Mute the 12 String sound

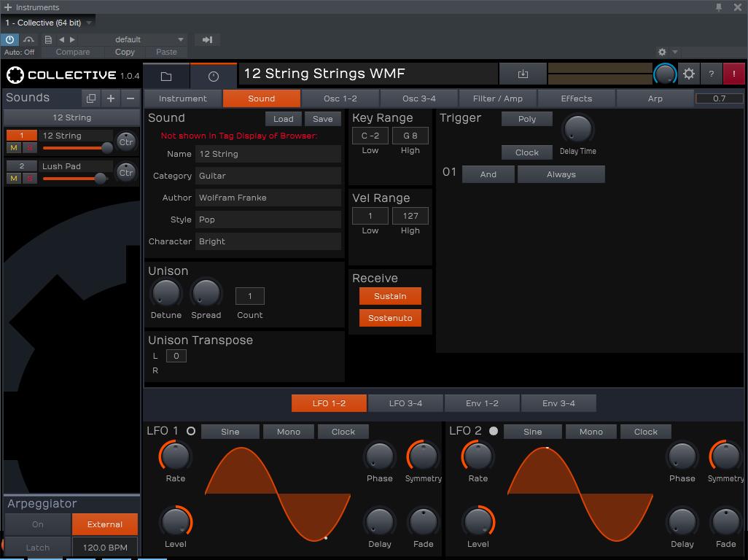pyautogui.click(x=14, y=148)
